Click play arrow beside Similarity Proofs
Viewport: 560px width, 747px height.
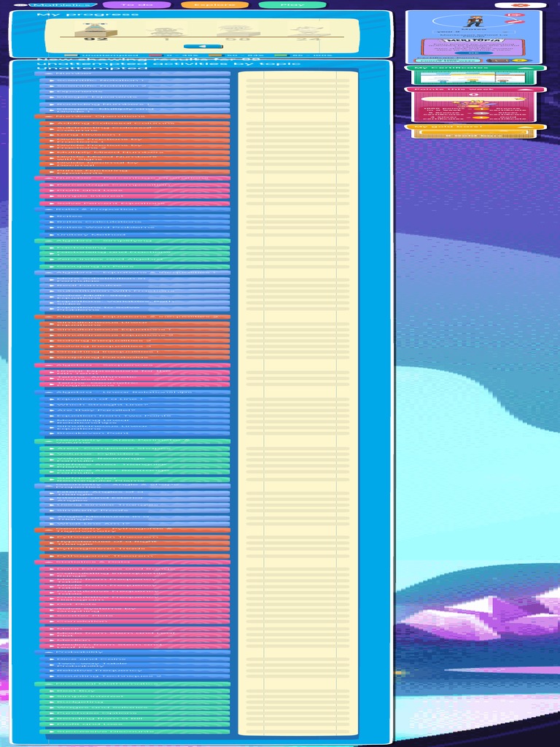(x=52, y=511)
